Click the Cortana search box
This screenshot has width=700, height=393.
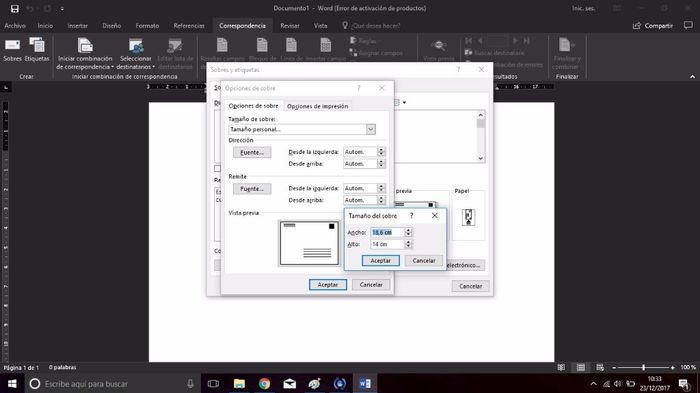112,384
